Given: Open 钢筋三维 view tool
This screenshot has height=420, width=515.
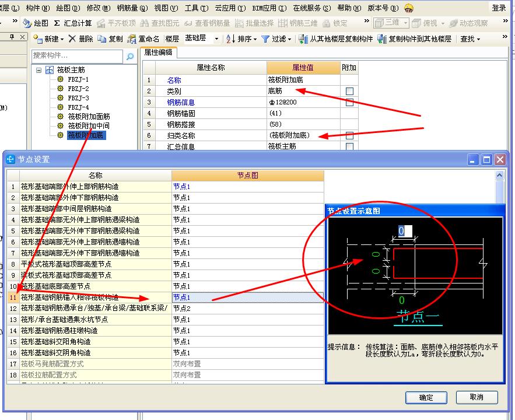Looking at the screenshot, I should (x=297, y=23).
